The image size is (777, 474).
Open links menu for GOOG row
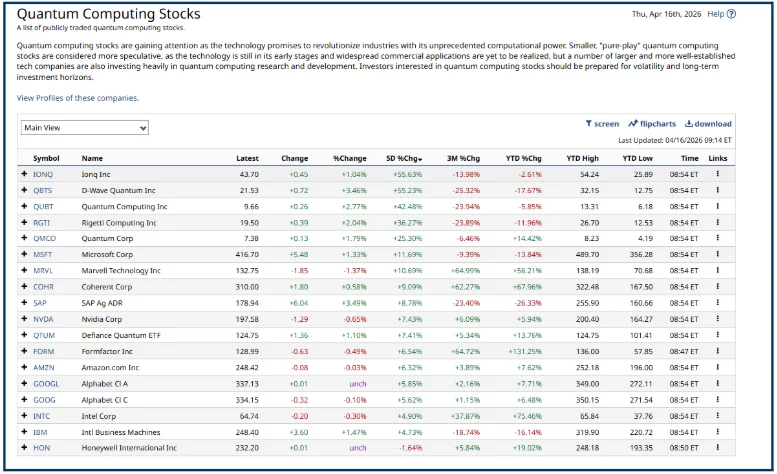(x=718, y=400)
